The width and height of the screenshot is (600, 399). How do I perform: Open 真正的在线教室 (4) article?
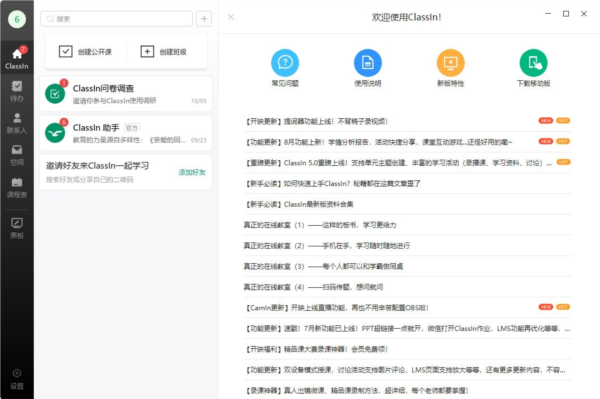pyautogui.click(x=407, y=287)
